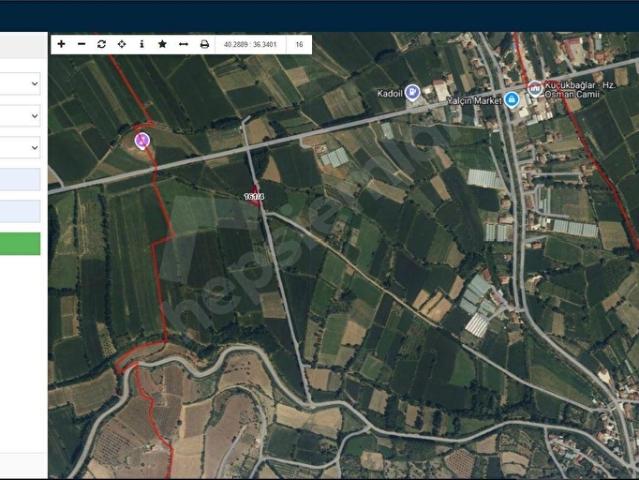This screenshot has height=480, width=639.
Task: Click the Hz. Osman Camii mosque marker
Action: 535,88
